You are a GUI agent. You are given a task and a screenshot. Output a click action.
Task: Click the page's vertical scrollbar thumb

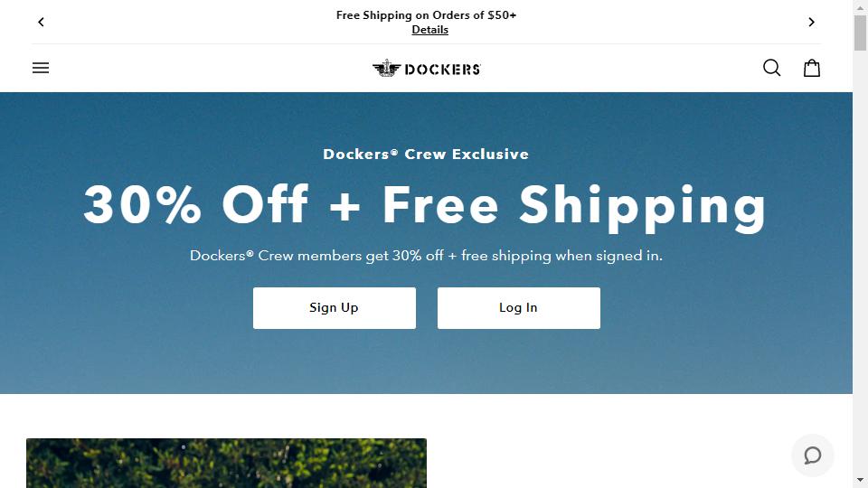pos(860,33)
